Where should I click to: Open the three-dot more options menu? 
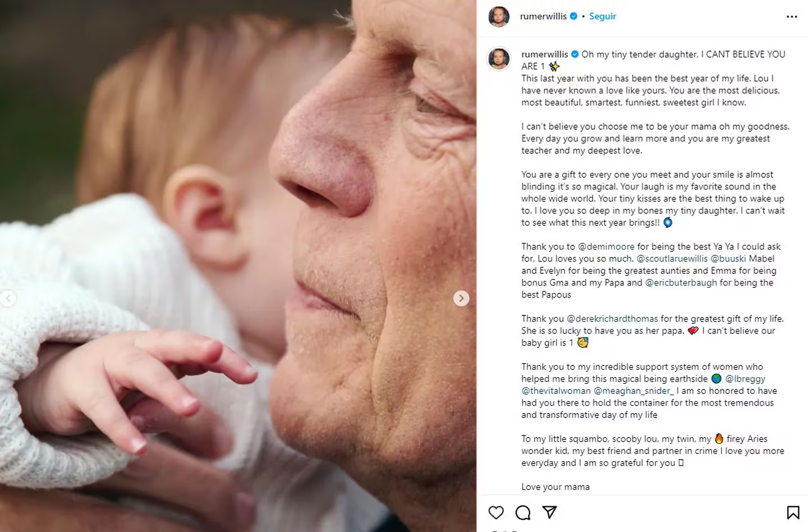(792, 17)
